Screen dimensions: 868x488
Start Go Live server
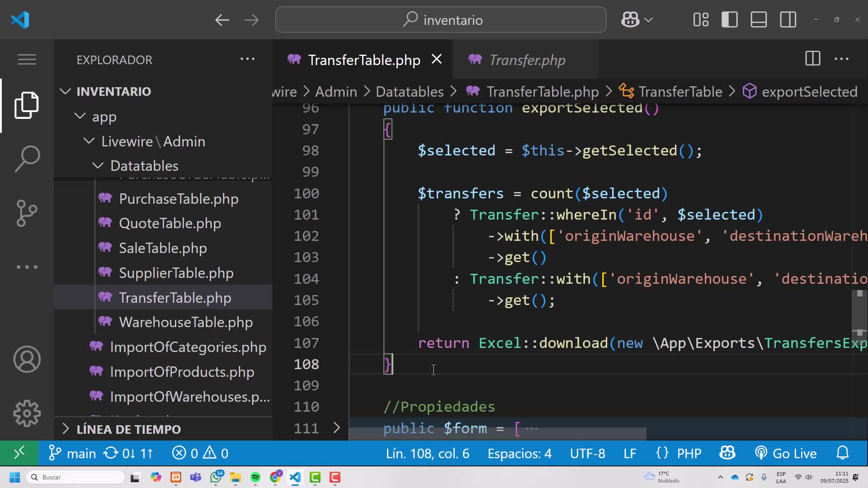tap(786, 453)
